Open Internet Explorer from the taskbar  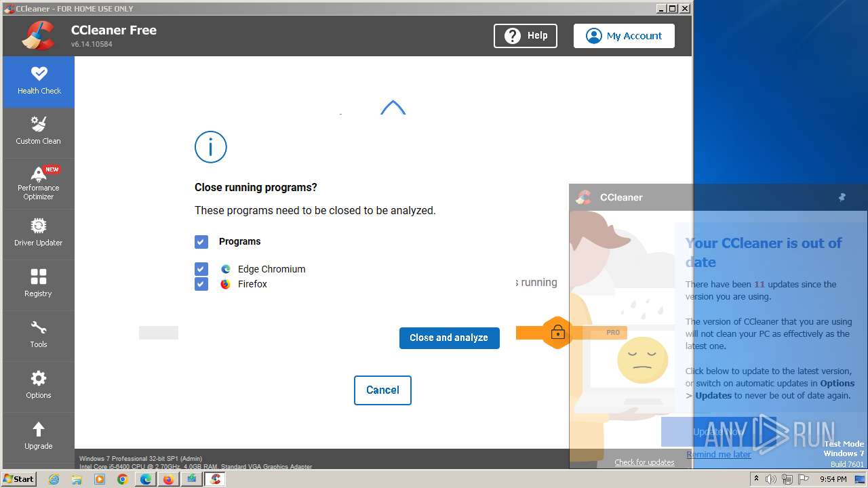click(54, 479)
